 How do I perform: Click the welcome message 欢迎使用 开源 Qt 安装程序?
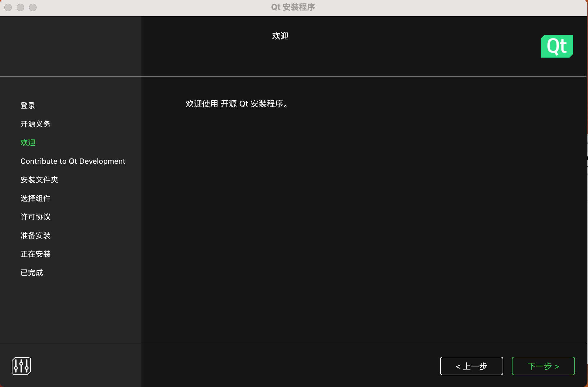(x=237, y=104)
